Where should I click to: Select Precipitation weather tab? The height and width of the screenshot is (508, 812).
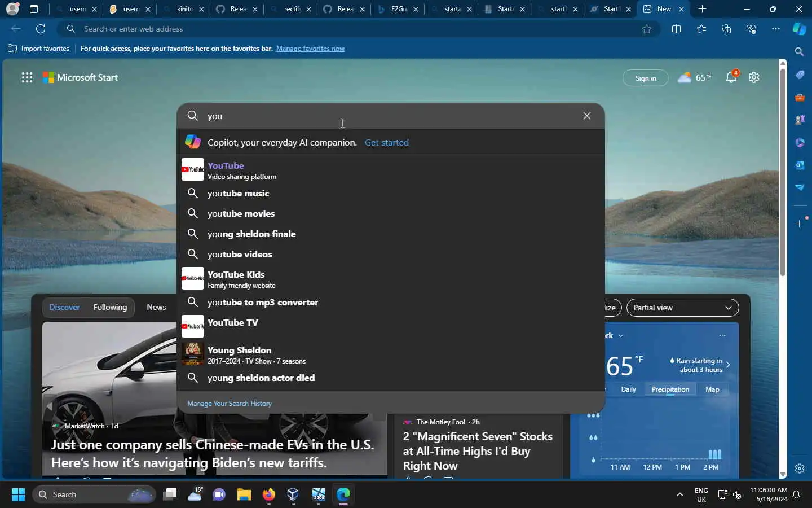pos(670,389)
